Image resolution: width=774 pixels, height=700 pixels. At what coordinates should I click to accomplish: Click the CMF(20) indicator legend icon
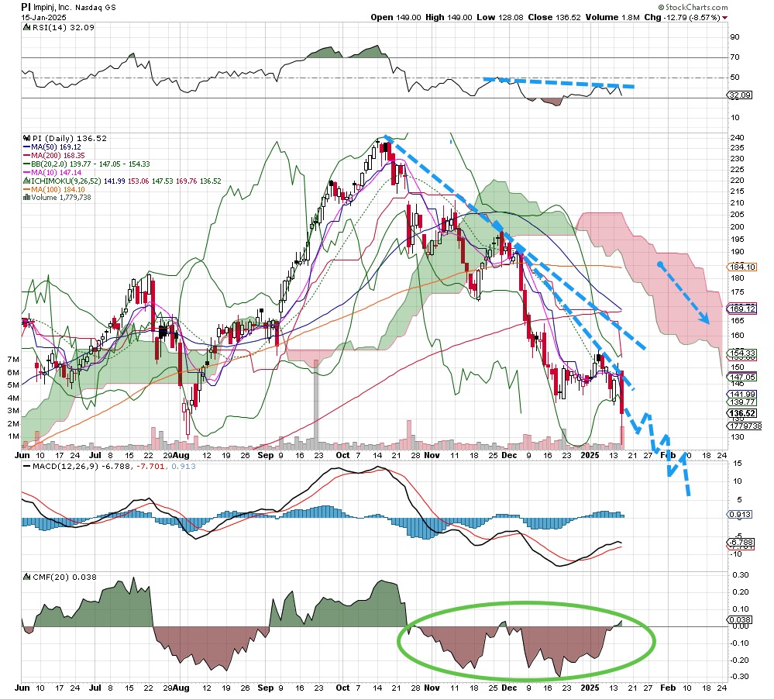[26, 576]
